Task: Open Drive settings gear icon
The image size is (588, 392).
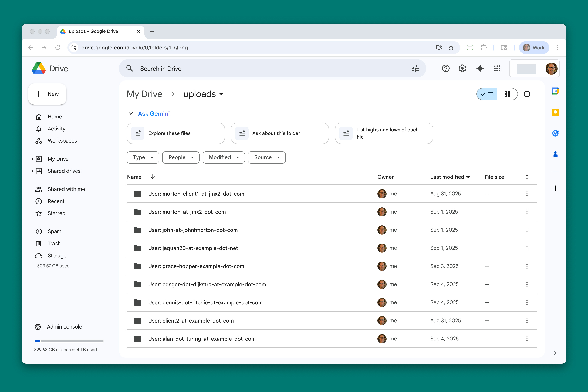Action: coord(462,69)
